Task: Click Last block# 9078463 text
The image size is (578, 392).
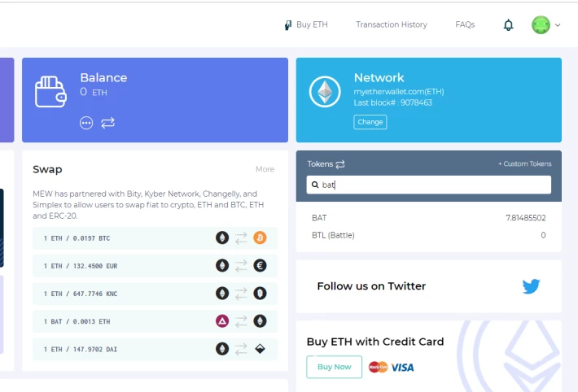Action: click(393, 102)
